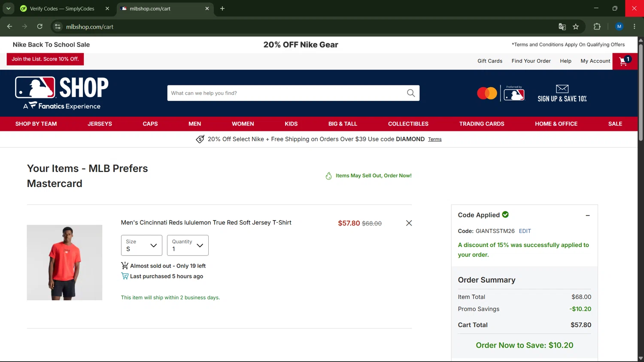The height and width of the screenshot is (362, 644).
Task: Open the MEN menu
Action: click(194, 124)
